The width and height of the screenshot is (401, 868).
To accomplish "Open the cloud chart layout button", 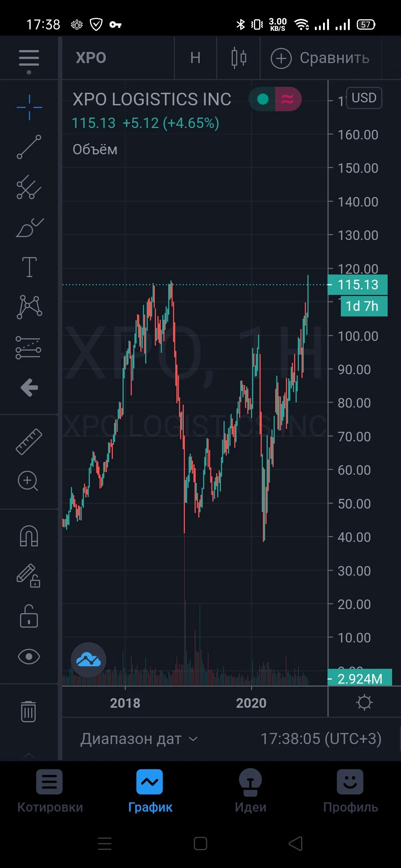I will coord(88,660).
